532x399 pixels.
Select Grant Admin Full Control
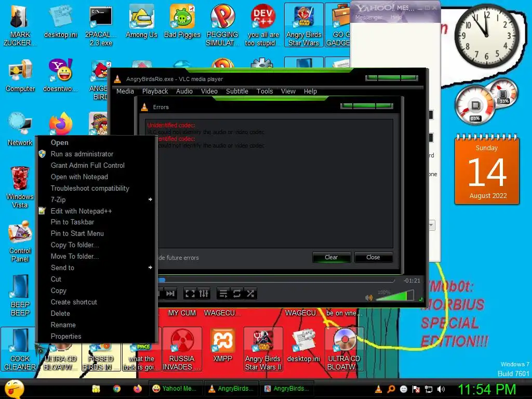[96, 165]
